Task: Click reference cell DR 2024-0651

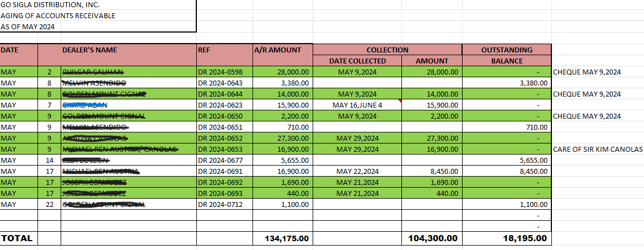Action: click(224, 127)
